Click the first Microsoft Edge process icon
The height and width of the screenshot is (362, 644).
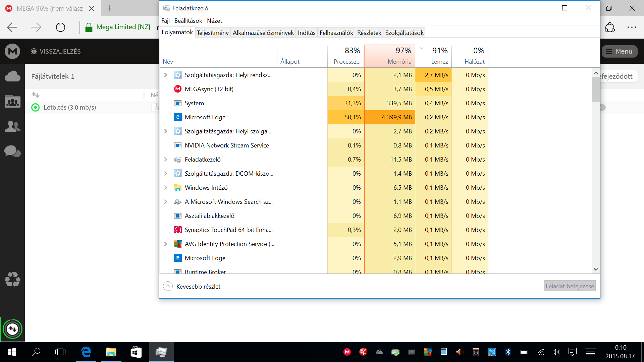(178, 117)
